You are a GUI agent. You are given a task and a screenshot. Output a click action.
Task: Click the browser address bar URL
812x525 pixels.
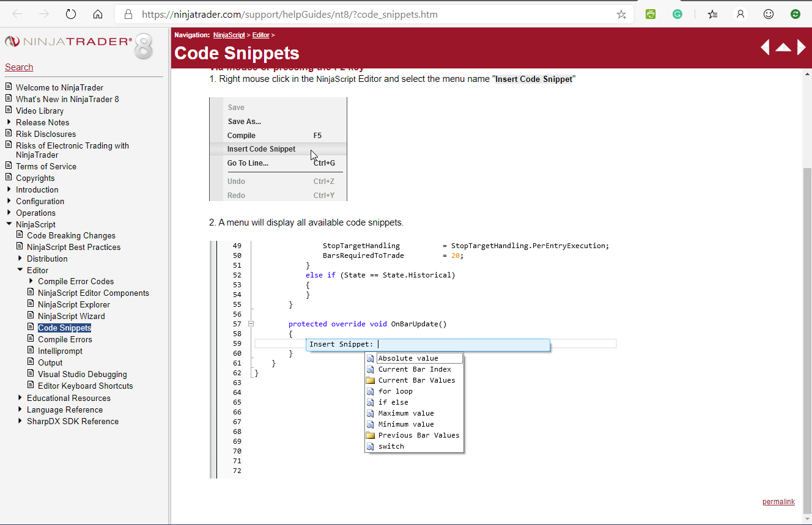tap(290, 14)
